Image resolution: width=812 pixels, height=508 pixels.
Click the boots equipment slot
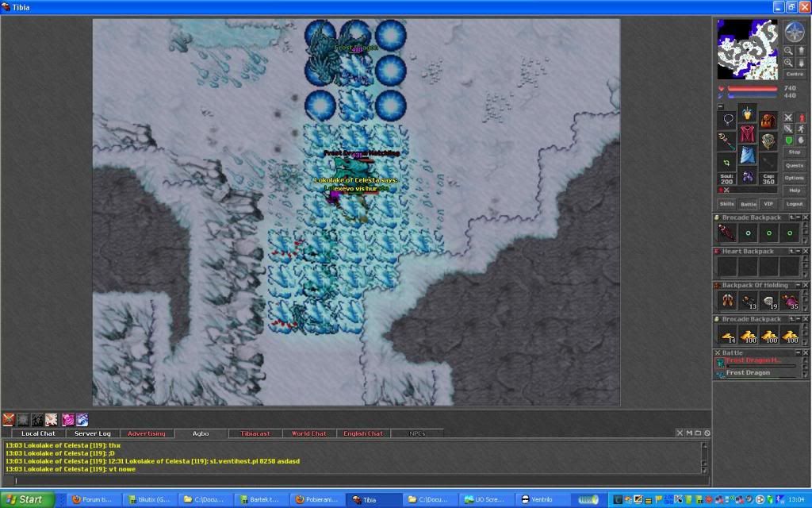tap(748, 177)
